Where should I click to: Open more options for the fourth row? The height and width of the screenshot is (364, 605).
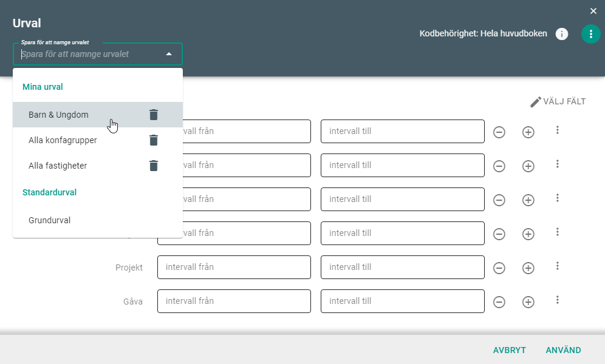[558, 232]
